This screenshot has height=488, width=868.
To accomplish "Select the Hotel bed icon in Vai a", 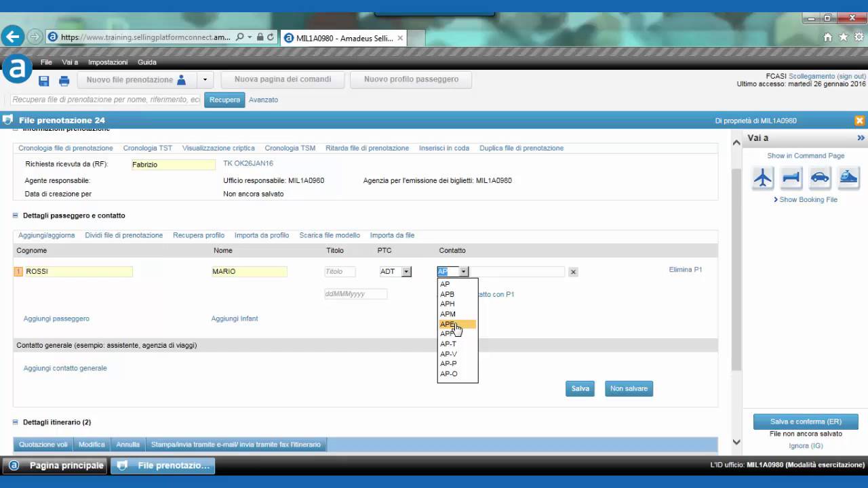I will [x=791, y=178].
